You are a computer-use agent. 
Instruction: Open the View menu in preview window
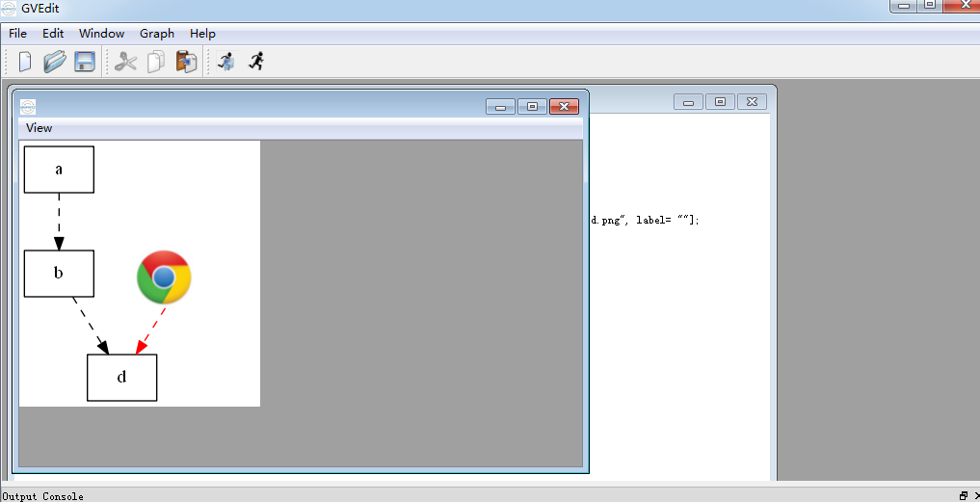[x=39, y=128]
